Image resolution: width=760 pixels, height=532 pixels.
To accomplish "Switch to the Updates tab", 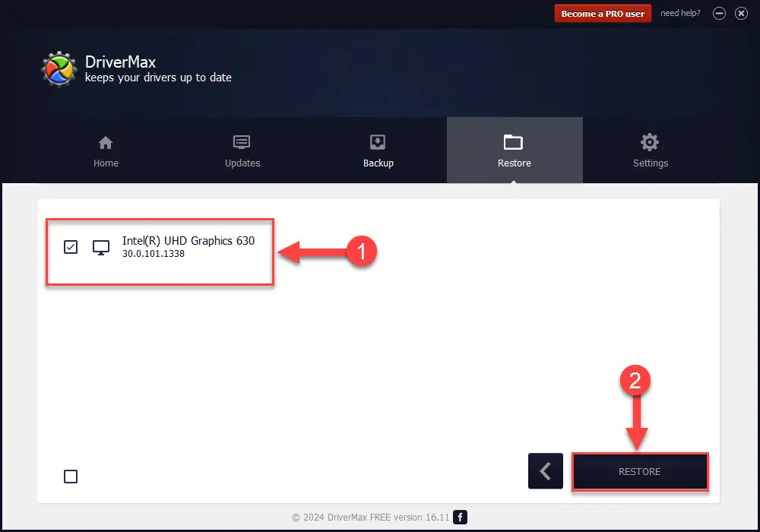I will pos(242,151).
